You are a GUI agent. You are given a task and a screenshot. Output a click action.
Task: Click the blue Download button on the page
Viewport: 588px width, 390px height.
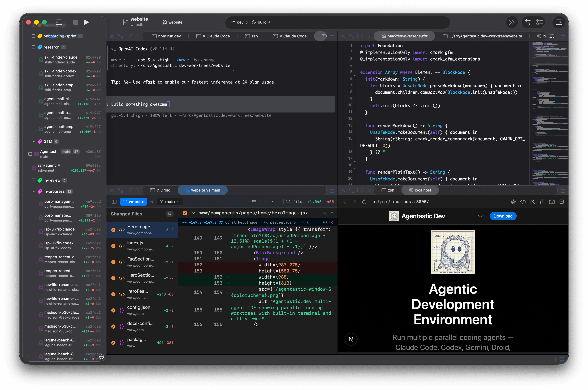click(x=503, y=216)
